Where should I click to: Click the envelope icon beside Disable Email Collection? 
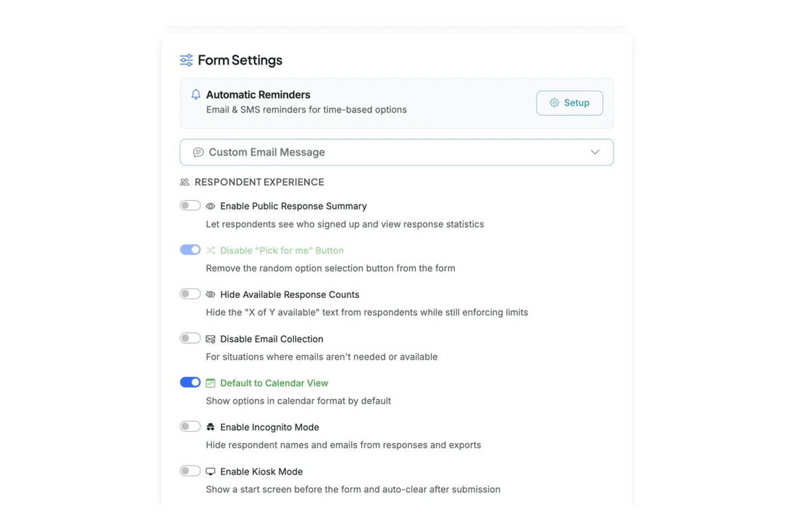point(211,338)
